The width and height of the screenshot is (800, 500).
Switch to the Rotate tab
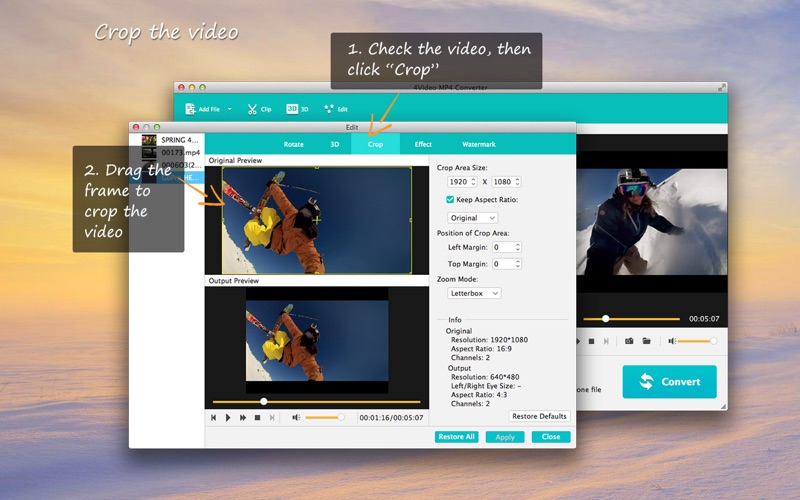point(293,144)
